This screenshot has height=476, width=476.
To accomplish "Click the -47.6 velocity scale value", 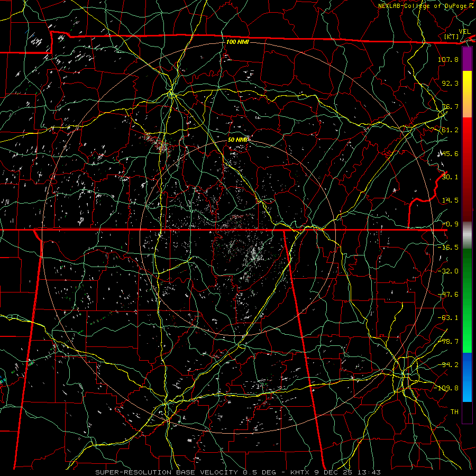I will click(x=448, y=295).
